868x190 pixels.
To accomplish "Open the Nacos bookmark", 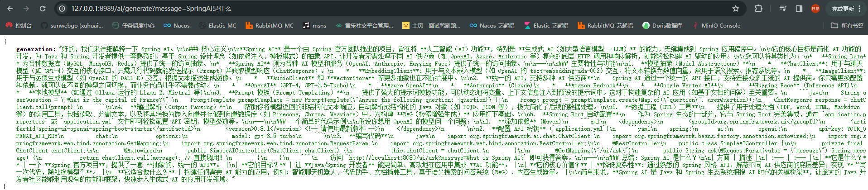I will click(177, 26).
